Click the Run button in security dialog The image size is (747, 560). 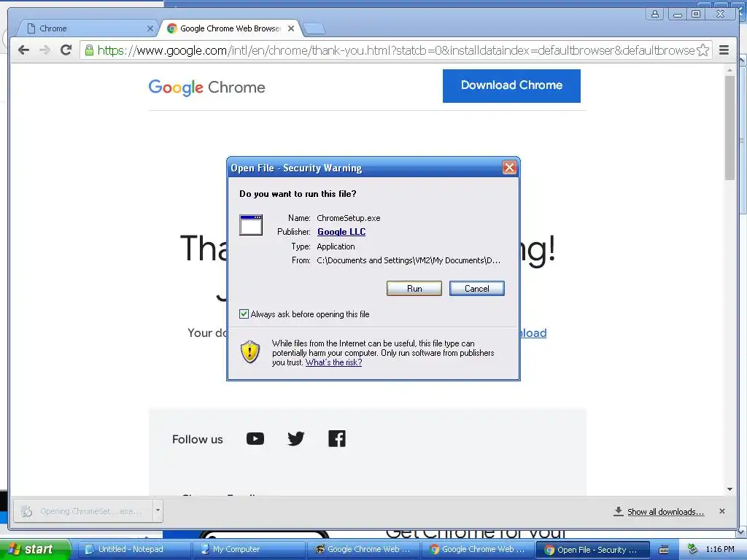pos(414,289)
